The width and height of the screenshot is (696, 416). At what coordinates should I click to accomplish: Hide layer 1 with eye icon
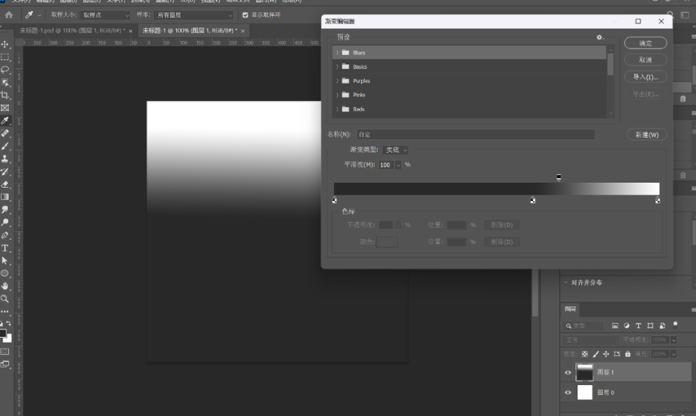click(x=568, y=372)
